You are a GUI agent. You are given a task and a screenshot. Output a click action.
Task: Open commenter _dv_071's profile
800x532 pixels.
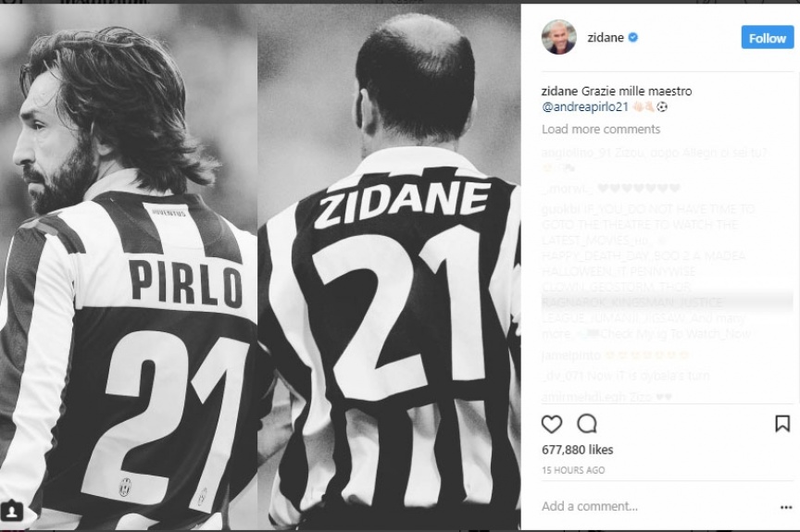tap(562, 376)
